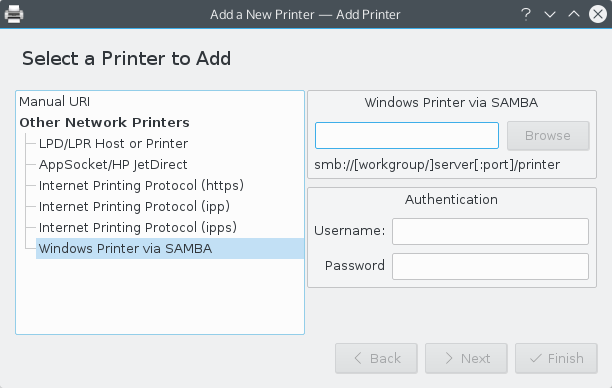The image size is (612, 388).
Task: Click the printer icon in the title bar
Action: coord(14,14)
